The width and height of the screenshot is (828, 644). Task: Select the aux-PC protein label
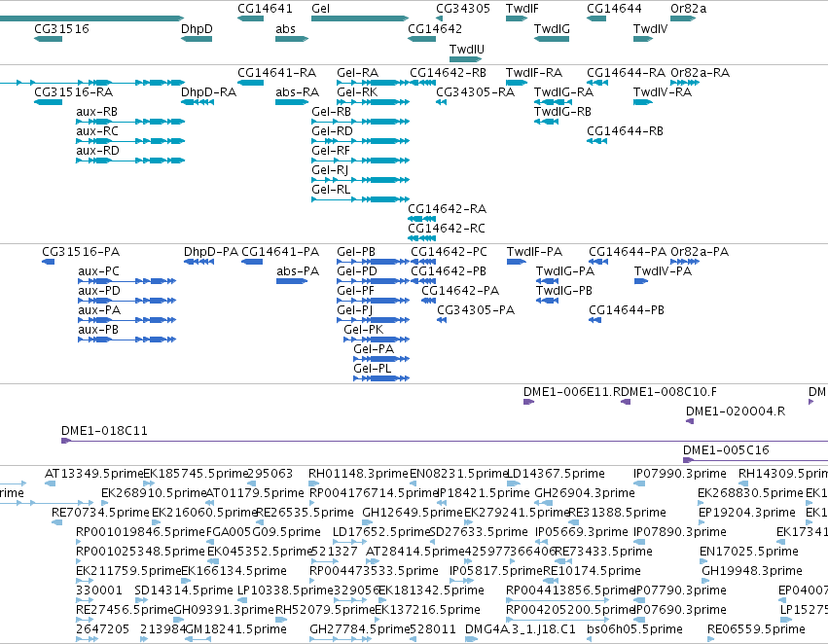[x=98, y=271]
